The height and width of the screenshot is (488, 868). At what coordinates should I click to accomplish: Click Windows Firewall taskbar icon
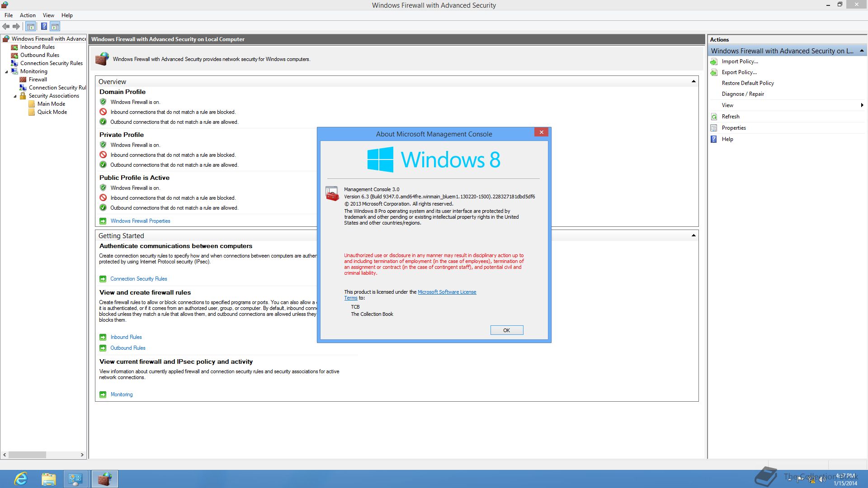pyautogui.click(x=104, y=479)
